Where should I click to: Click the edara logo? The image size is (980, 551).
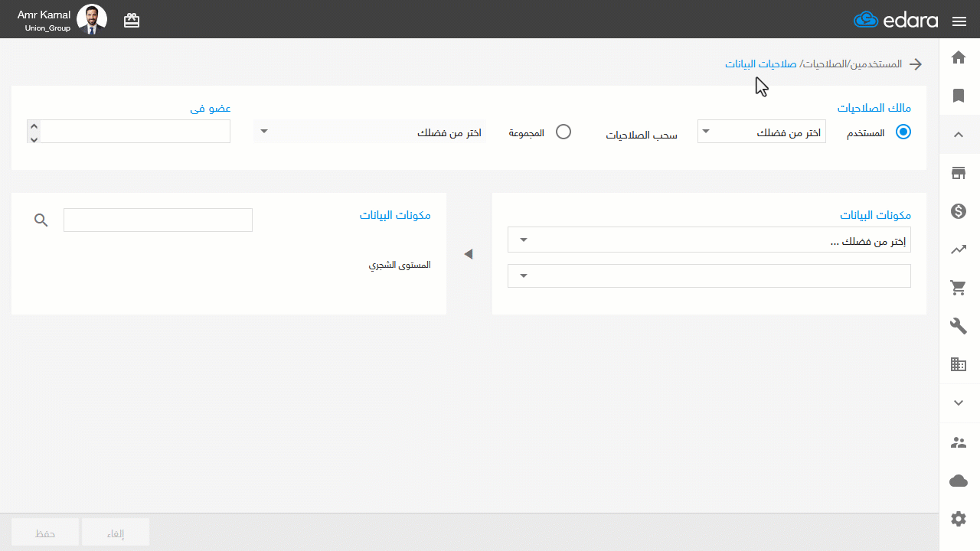pyautogui.click(x=896, y=20)
